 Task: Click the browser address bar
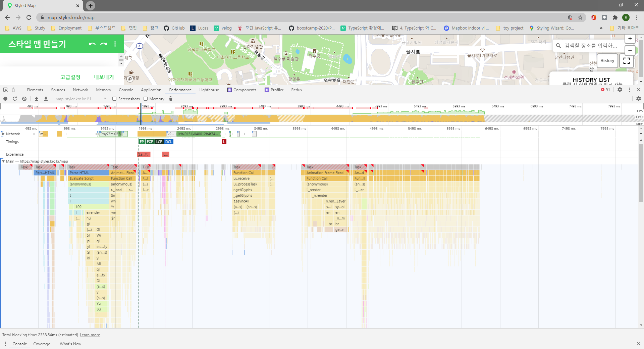302,17
